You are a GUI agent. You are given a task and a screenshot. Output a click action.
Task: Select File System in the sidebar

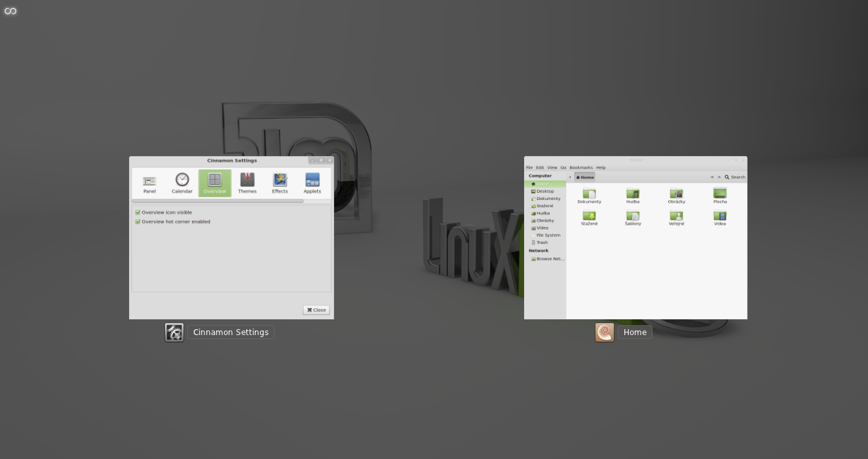548,235
